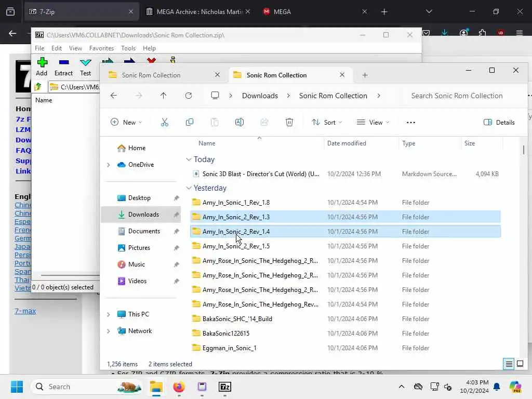Screen dimensions: 532x399
Task: Click the Windows taskbar Search box
Action: 87,387
